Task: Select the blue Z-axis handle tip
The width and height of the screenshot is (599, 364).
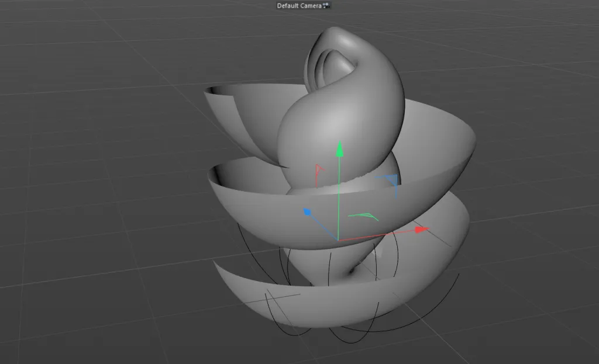Action: coord(307,212)
